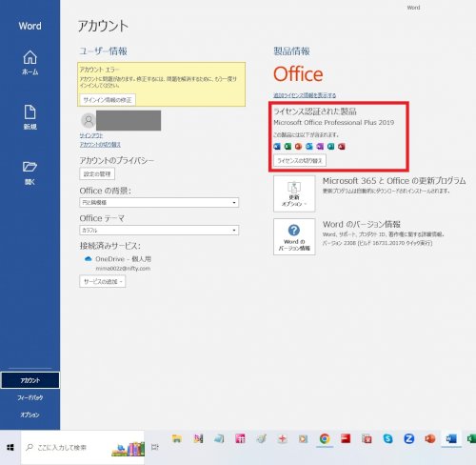Click the Windows taskbar search box

pos(83,447)
